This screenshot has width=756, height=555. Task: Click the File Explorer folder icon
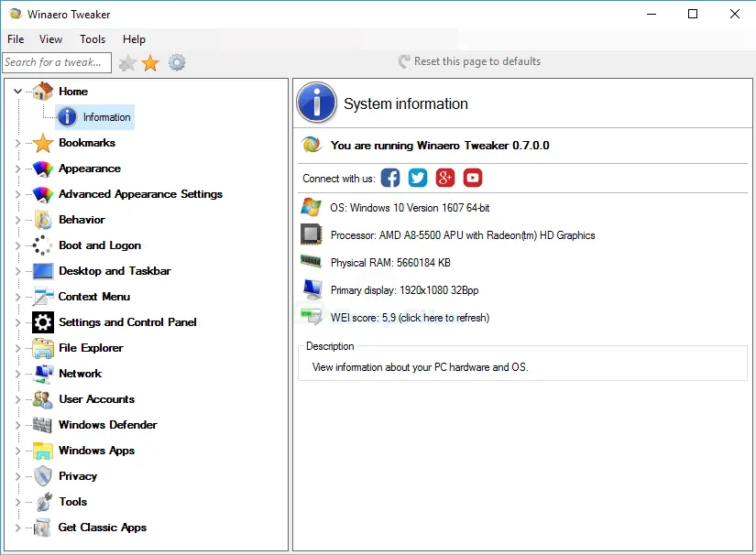[x=43, y=348]
